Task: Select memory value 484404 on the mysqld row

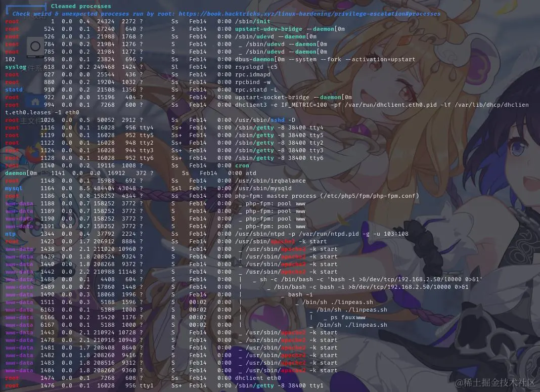Action: click(x=104, y=188)
